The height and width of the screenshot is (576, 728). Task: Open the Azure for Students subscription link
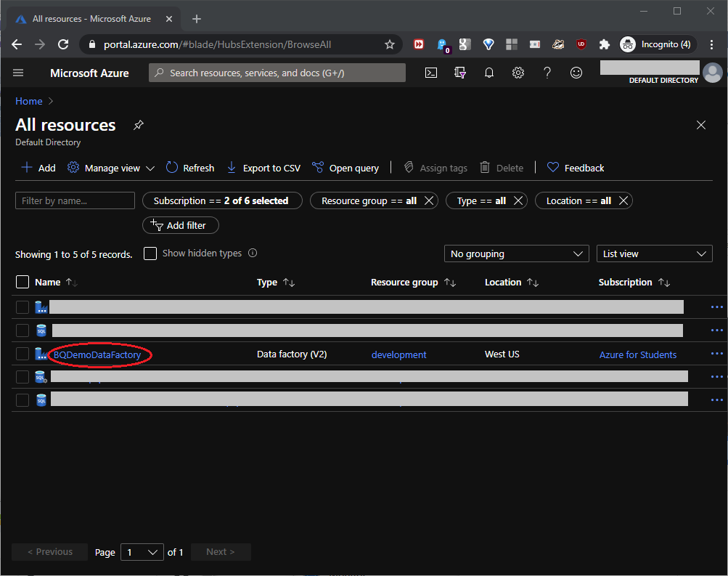pyautogui.click(x=637, y=354)
